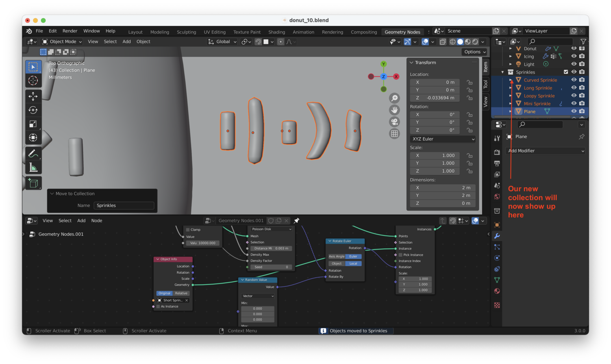
Task: Switch to the Shading workspace tab
Action: tap(276, 32)
